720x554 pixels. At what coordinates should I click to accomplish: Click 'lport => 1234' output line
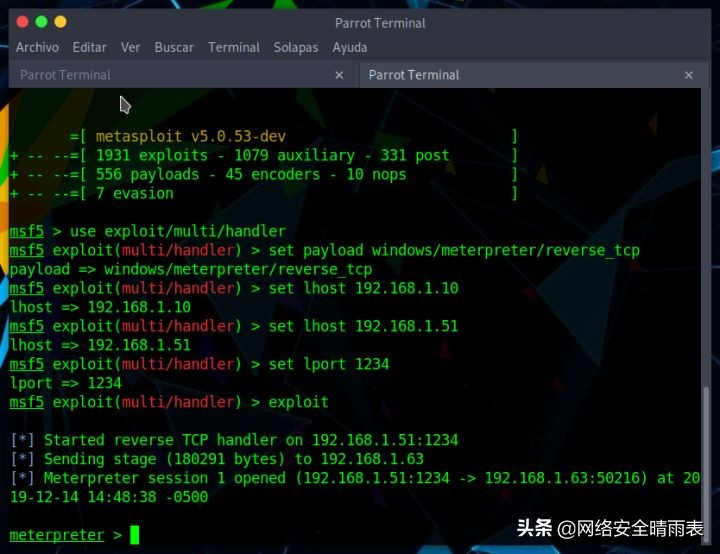[66, 383]
